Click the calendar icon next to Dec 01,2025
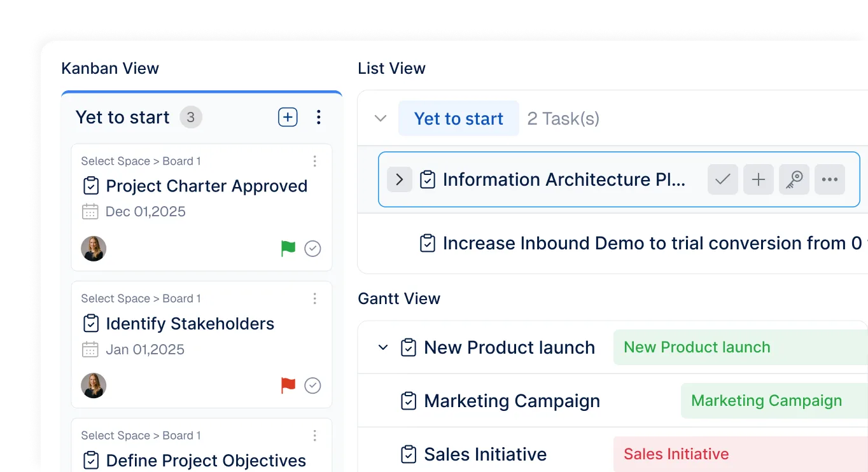This screenshot has width=868, height=472. pyautogui.click(x=90, y=212)
